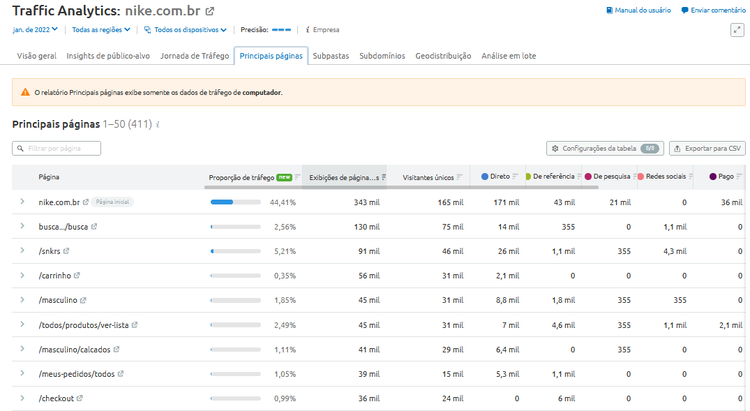Expand the busca.../busca row
The image size is (750, 411).
[22, 226]
